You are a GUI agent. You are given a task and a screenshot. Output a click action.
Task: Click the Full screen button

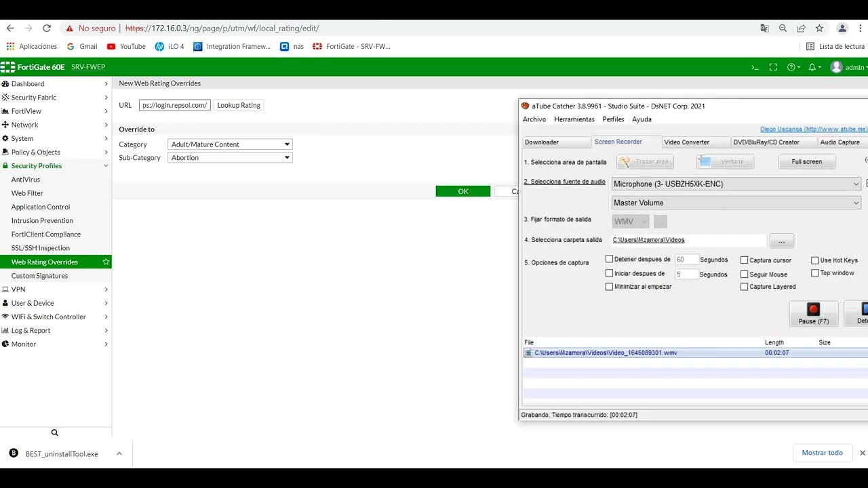point(807,162)
